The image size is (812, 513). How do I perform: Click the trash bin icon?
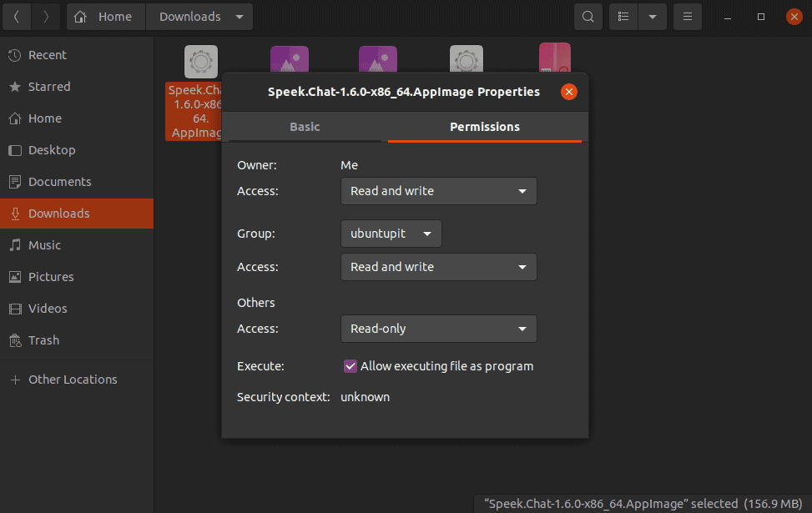click(15, 340)
